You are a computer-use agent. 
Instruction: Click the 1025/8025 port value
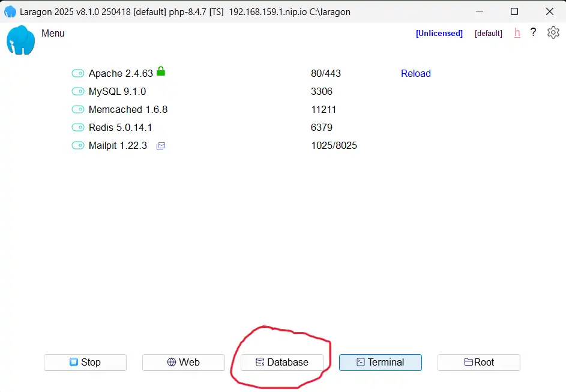pos(334,145)
